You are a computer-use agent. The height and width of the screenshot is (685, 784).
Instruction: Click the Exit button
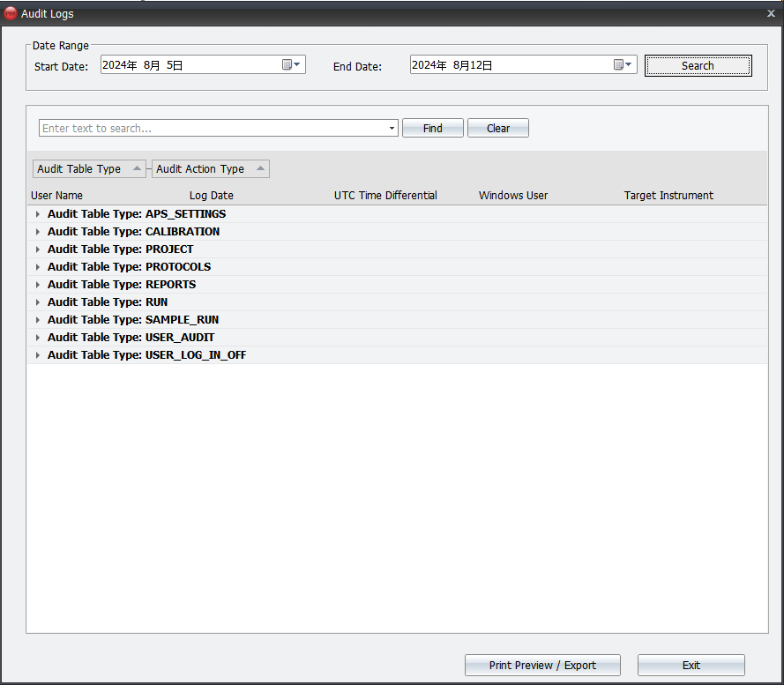click(691, 665)
